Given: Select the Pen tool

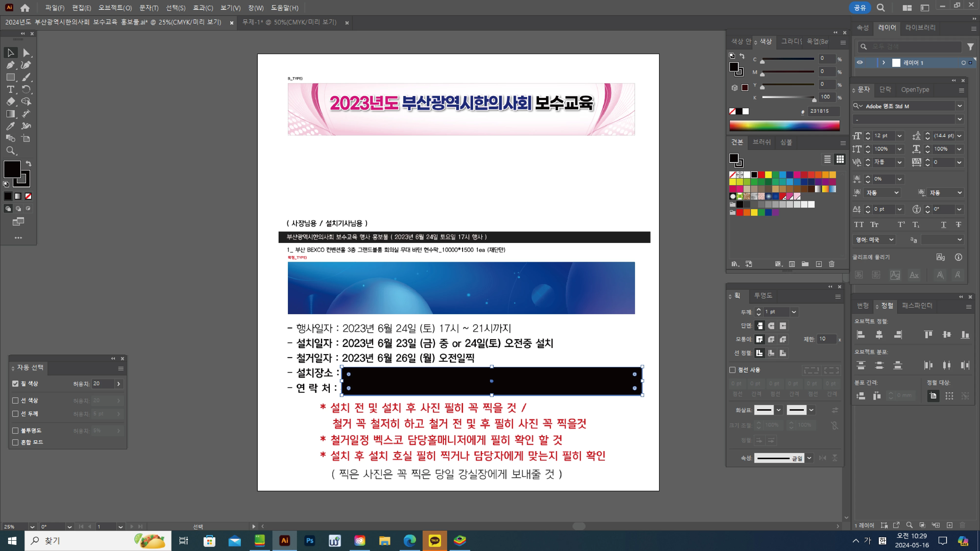Looking at the screenshot, I should pos(10,65).
